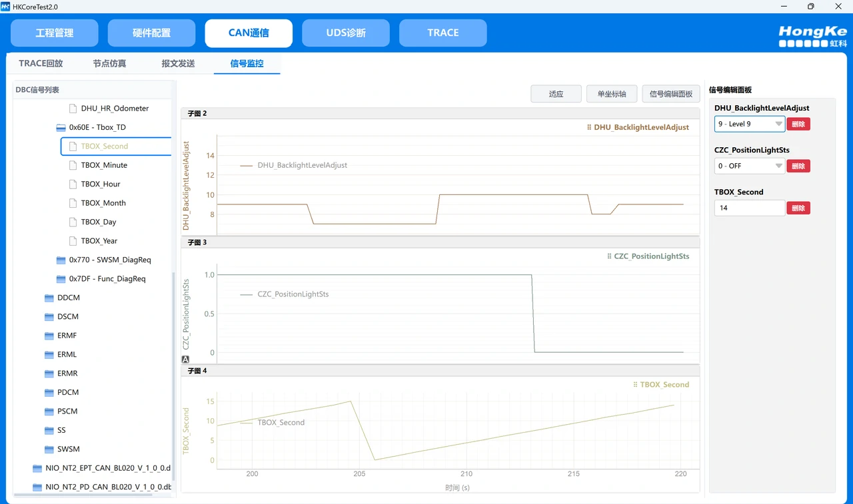
Task: Click message icon for 0x770 - SWSM_DiagReq
Action: coord(61,260)
